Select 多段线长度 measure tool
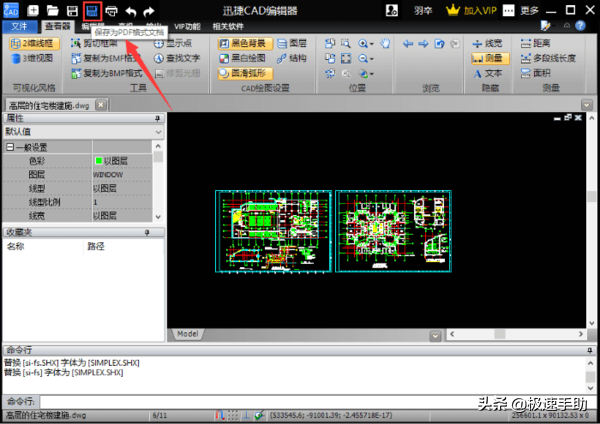Image resolution: width=600 pixels, height=424 pixels. coord(548,58)
